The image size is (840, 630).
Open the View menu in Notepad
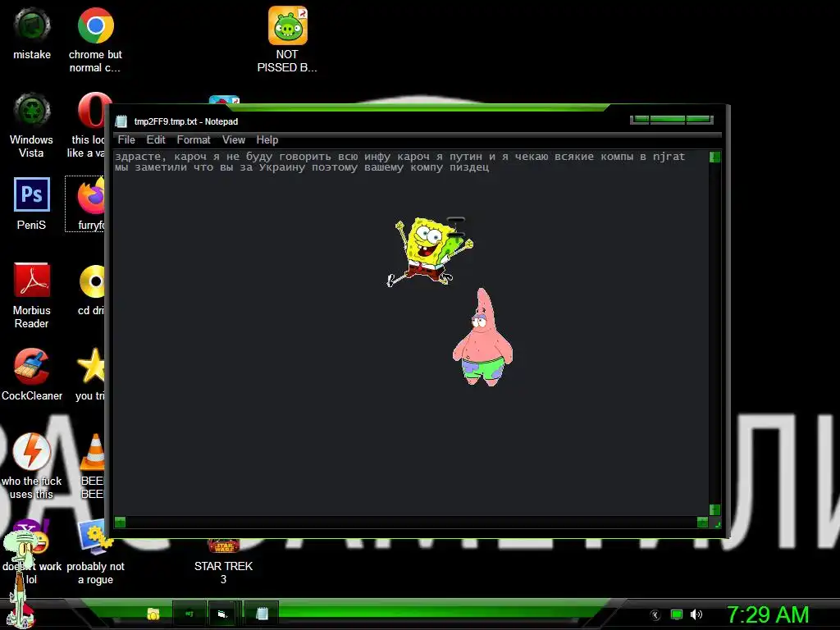coord(234,139)
